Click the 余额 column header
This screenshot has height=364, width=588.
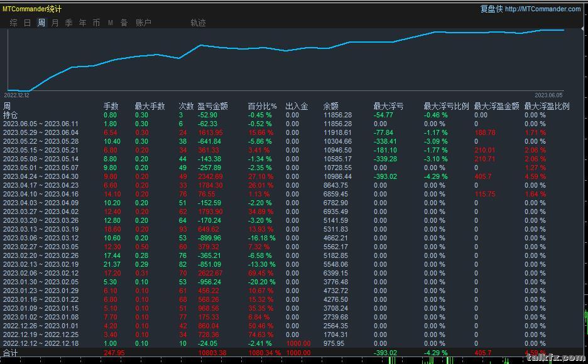click(330, 106)
